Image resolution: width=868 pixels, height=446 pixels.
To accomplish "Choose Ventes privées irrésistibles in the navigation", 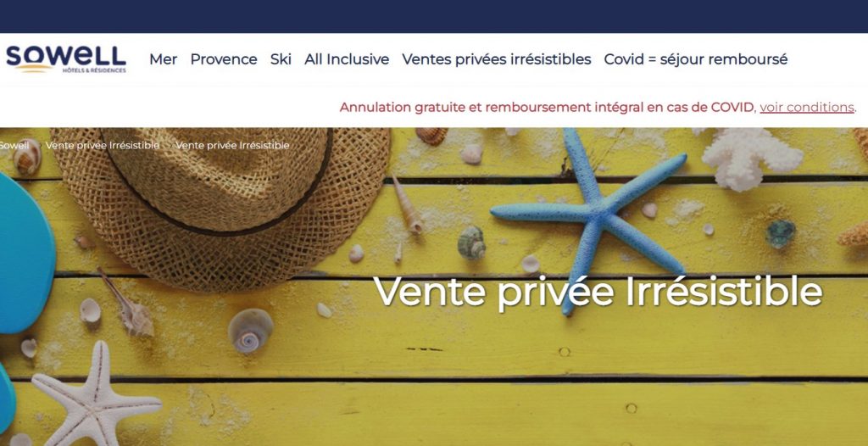I will pyautogui.click(x=497, y=59).
